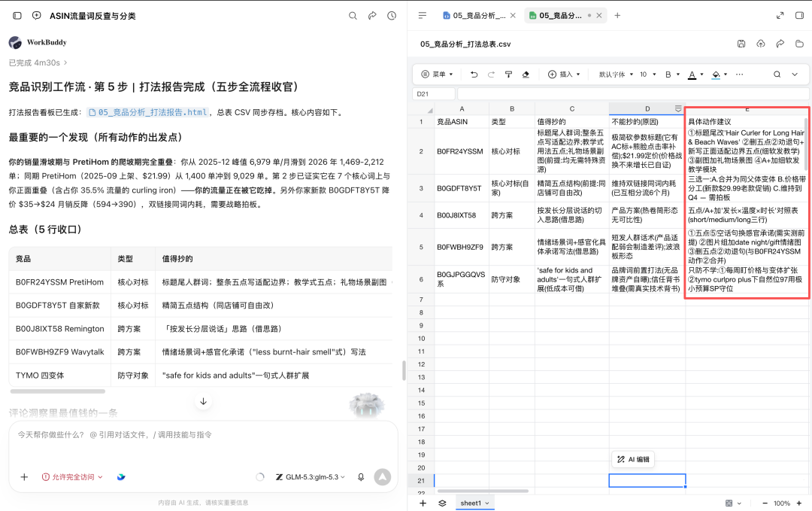Open the fill color dropdown arrow
Viewport: 812px width, 511px height.
726,75
